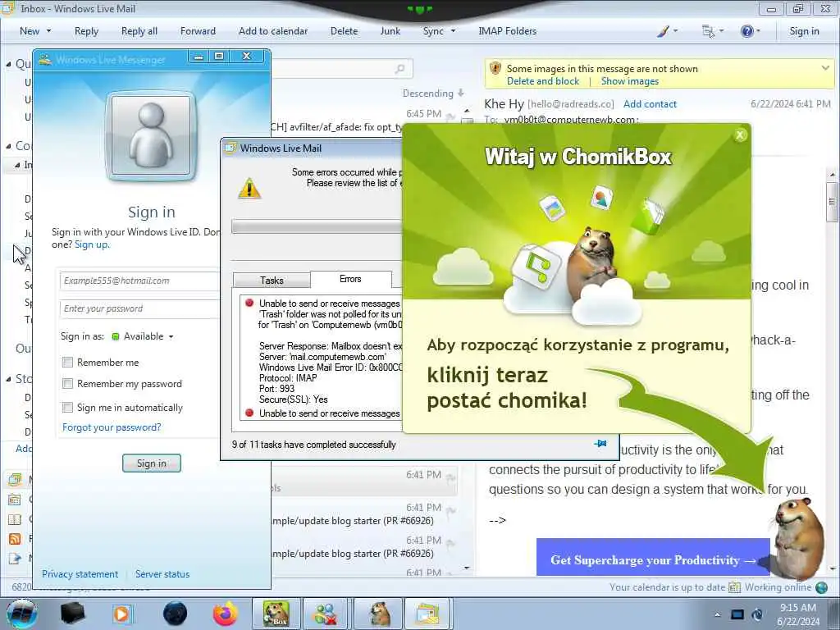This screenshot has width=840, height=630.
Task: Open IMAP Folders
Action: (x=507, y=31)
